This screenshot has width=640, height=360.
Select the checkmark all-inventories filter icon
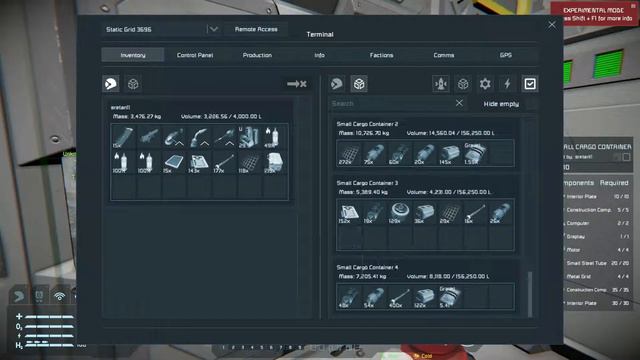coord(530,84)
